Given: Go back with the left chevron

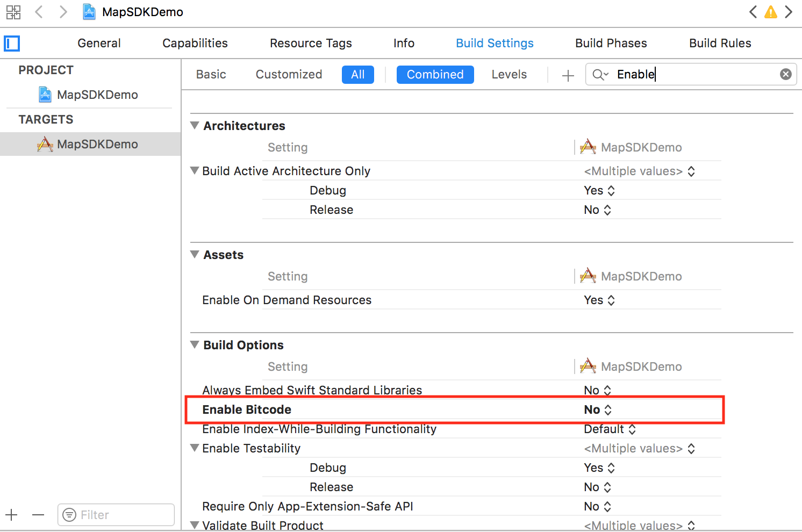Looking at the screenshot, I should (x=39, y=12).
